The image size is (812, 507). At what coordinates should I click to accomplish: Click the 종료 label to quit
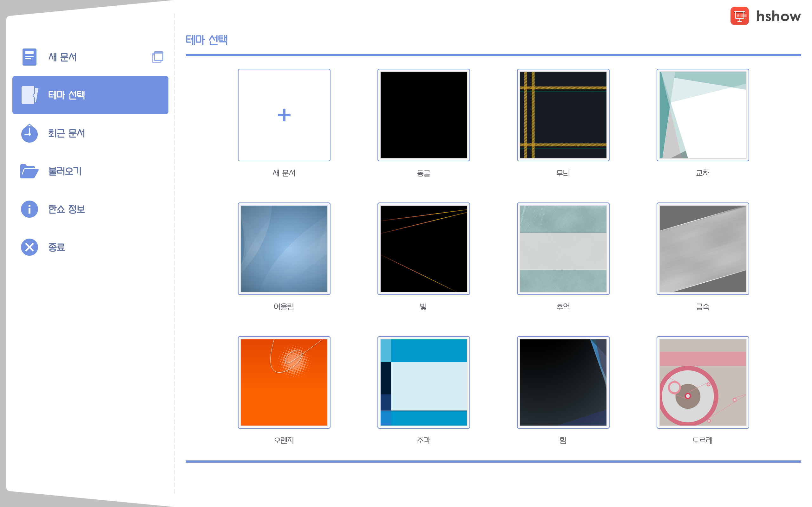point(56,247)
